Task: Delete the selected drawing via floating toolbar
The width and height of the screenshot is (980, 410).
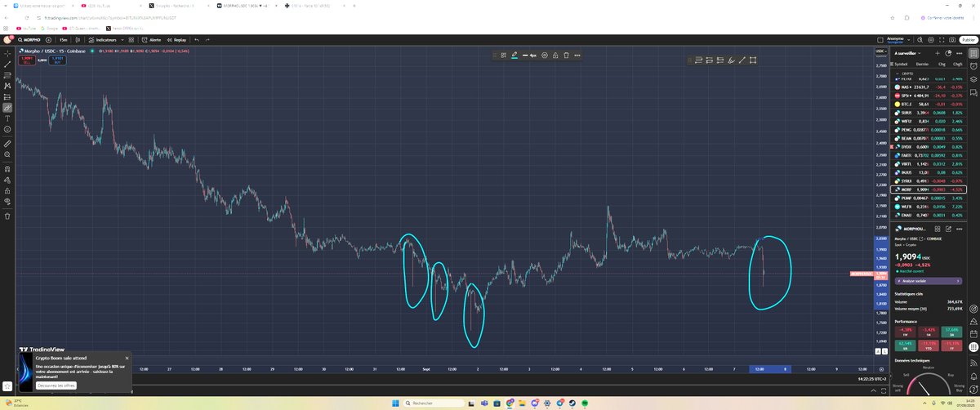Action: point(566,56)
